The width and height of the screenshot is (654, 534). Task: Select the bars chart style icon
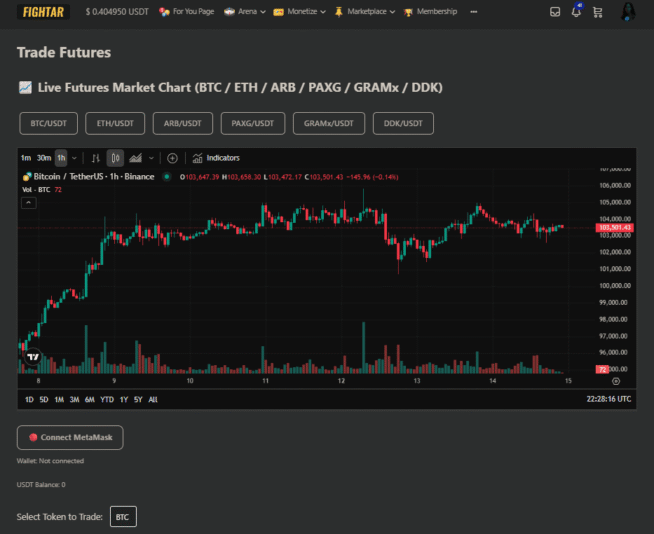point(96,158)
